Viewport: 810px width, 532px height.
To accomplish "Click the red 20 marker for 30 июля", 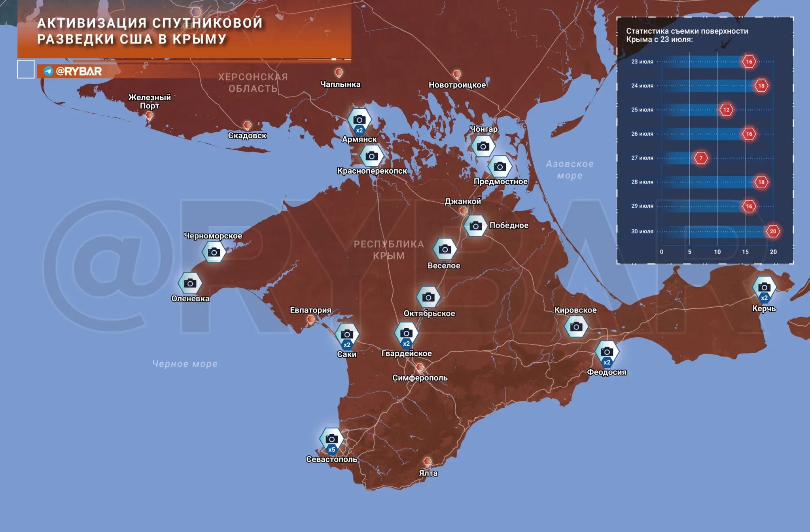I will tap(773, 231).
